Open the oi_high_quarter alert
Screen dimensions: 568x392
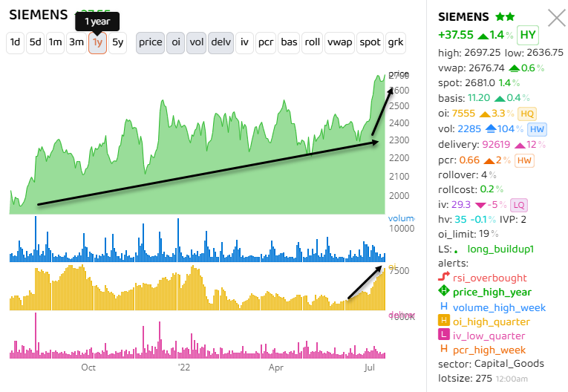tap(492, 321)
